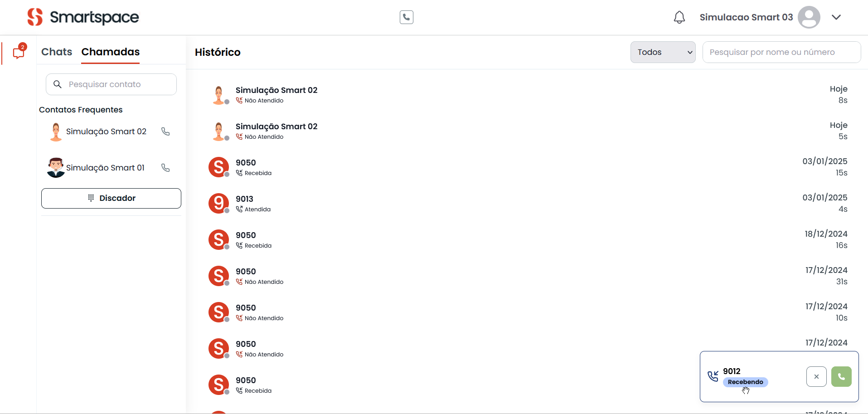
Task: Focus the Pesquisar contato search field
Action: click(118, 84)
